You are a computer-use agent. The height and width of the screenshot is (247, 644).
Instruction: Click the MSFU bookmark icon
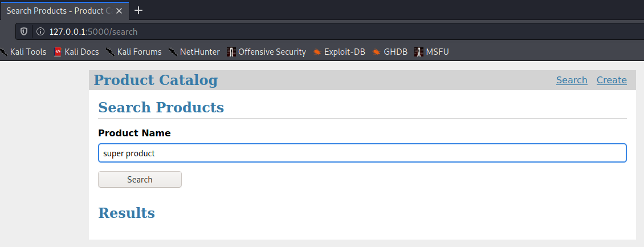point(418,52)
